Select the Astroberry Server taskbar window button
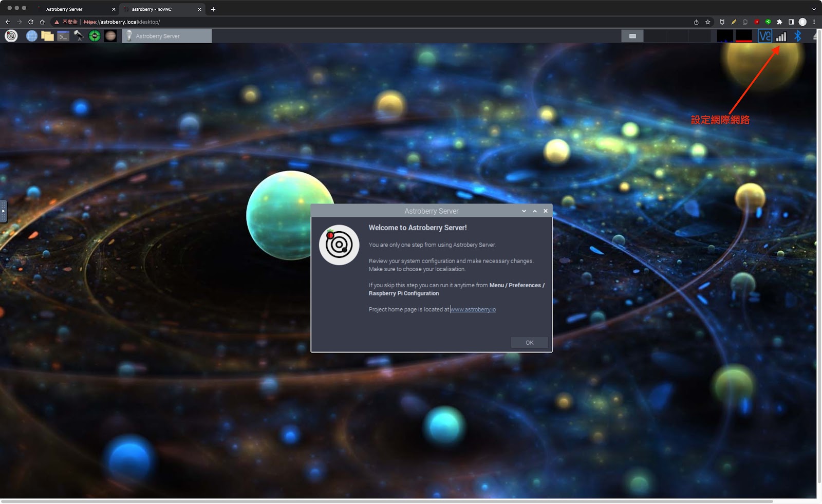822x504 pixels. 167,36
